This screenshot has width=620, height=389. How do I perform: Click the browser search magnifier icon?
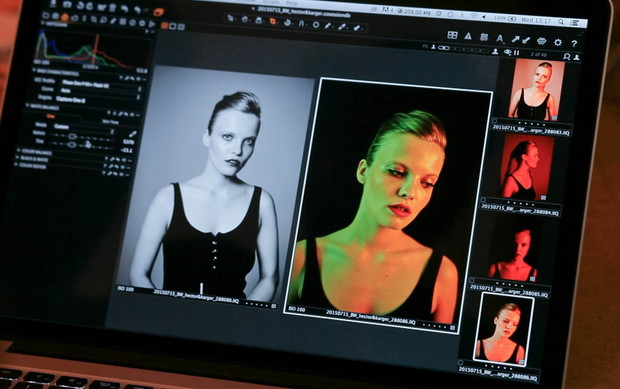(x=567, y=57)
